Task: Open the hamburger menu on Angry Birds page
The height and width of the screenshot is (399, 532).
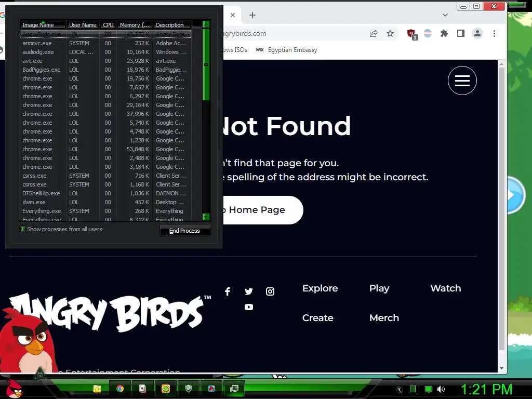Action: point(462,81)
